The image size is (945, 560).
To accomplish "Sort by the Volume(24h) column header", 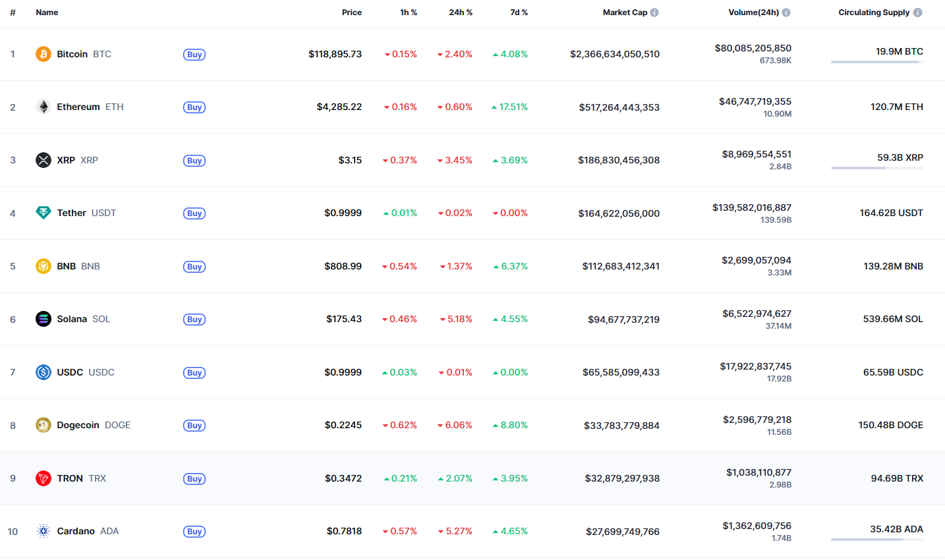I will pyautogui.click(x=753, y=13).
